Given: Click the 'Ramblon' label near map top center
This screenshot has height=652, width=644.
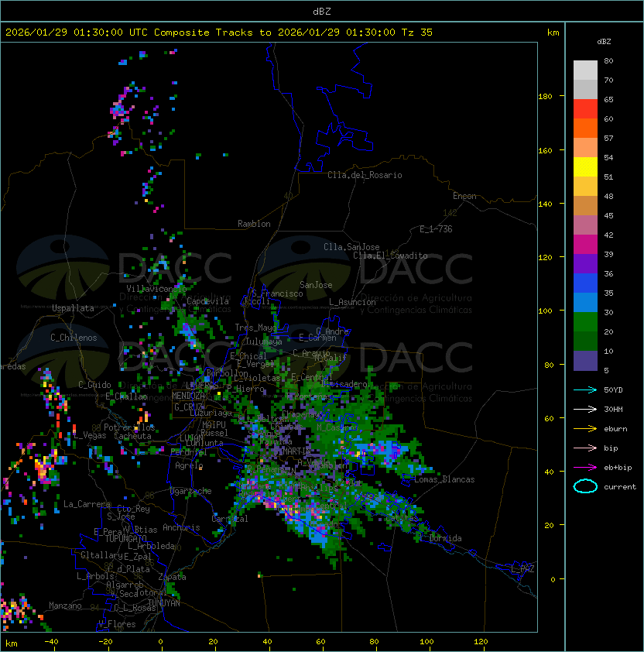Looking at the screenshot, I should [x=254, y=224].
